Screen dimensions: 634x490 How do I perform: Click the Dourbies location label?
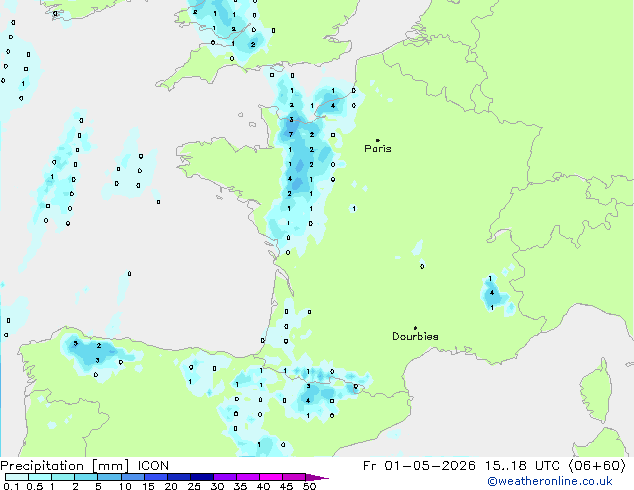[x=415, y=336]
